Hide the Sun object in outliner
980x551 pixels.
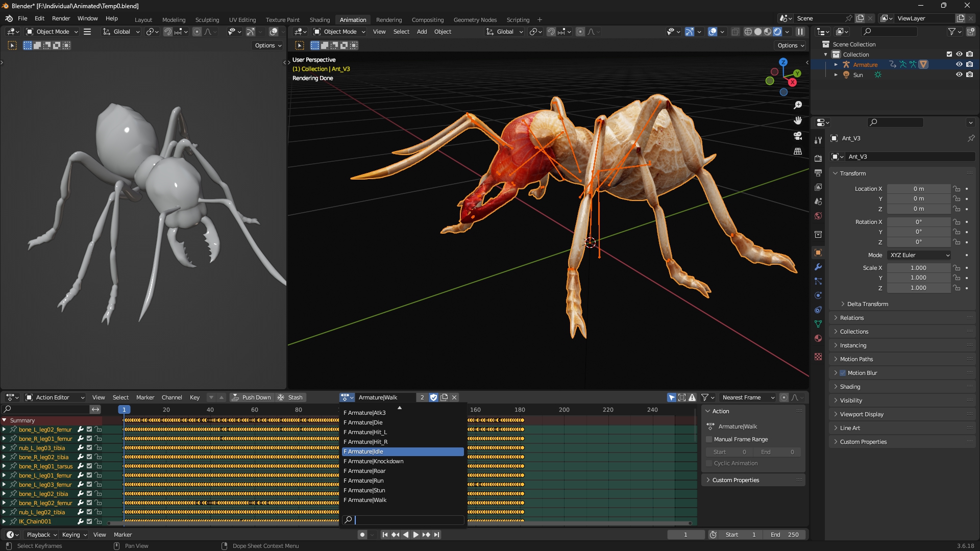(959, 74)
